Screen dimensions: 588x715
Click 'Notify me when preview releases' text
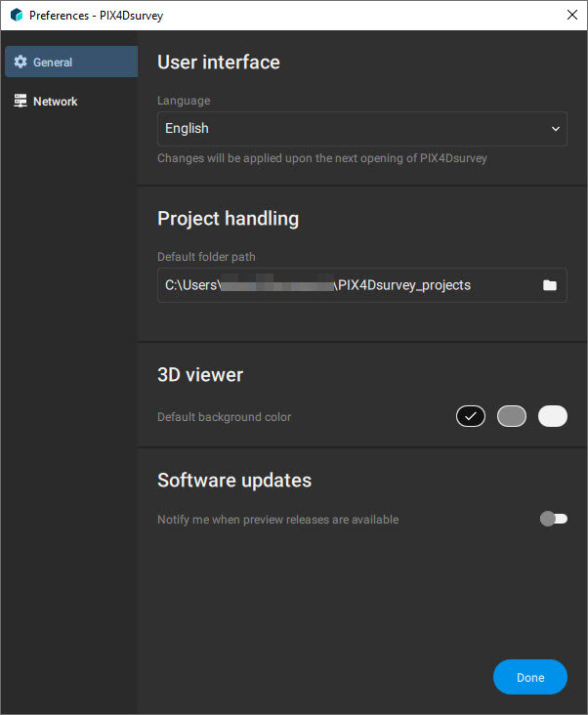[x=278, y=520]
